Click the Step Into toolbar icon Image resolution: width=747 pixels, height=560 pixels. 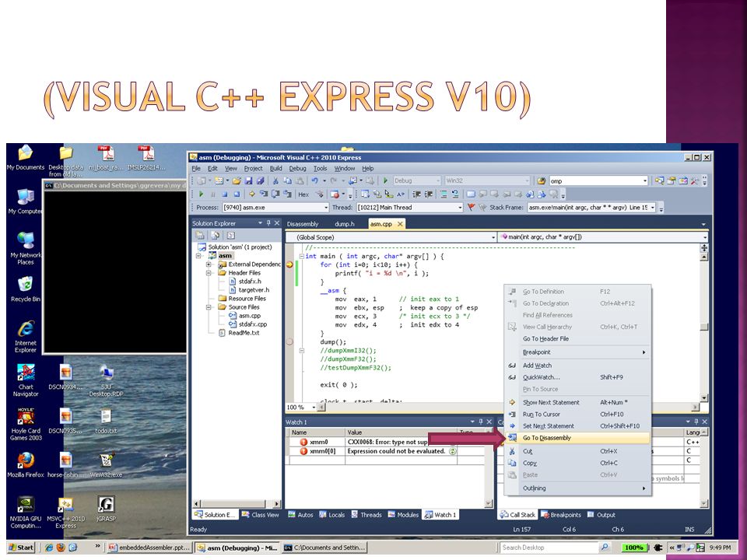(264, 194)
